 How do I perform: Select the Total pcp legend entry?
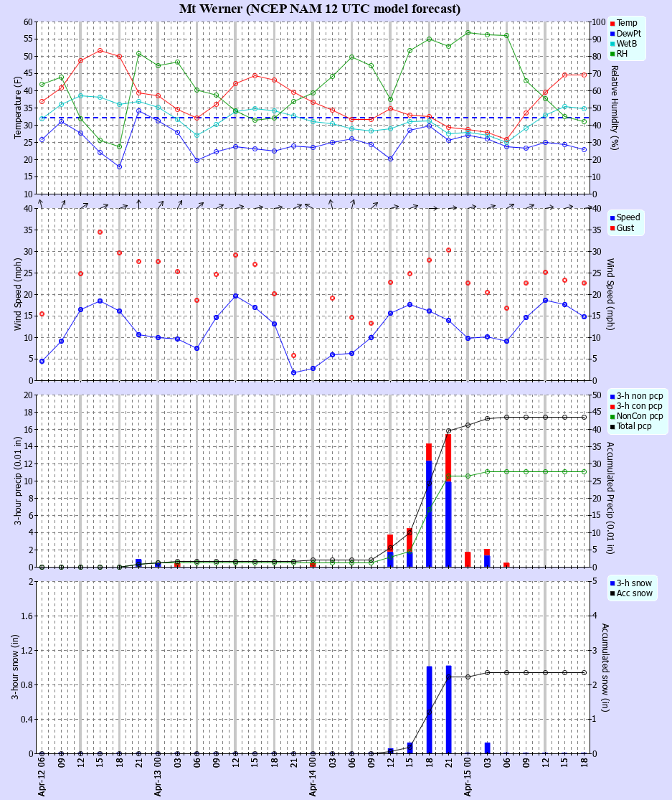pos(634,427)
